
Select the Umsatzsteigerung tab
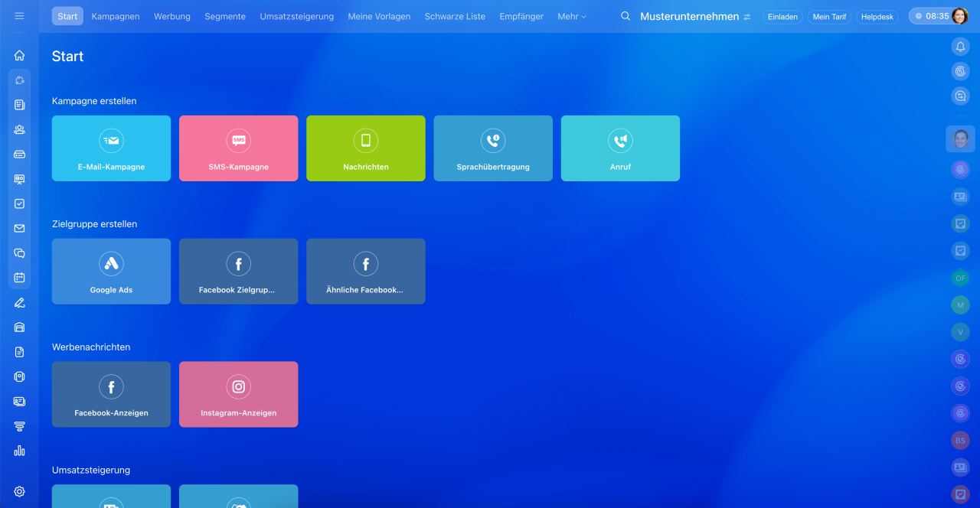pyautogui.click(x=297, y=16)
